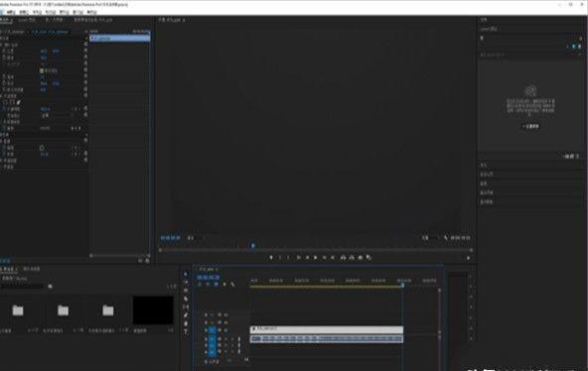Go to Out point in Program monitor
Viewport: 588px width, 371px height.
pyautogui.click(x=334, y=258)
